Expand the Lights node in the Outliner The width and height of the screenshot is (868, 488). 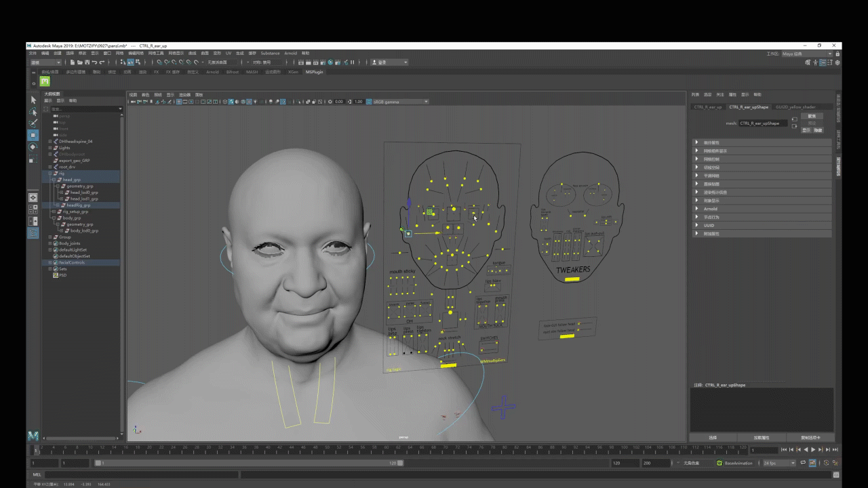pos(50,148)
